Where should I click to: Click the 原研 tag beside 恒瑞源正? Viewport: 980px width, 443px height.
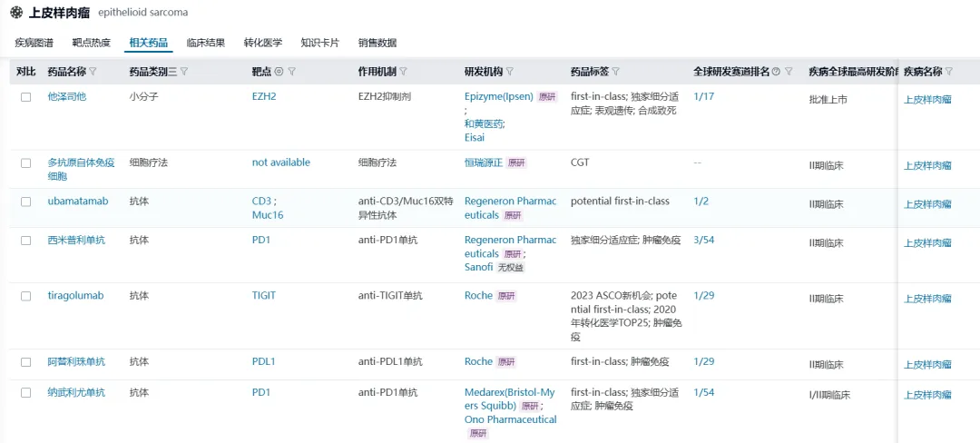click(516, 163)
